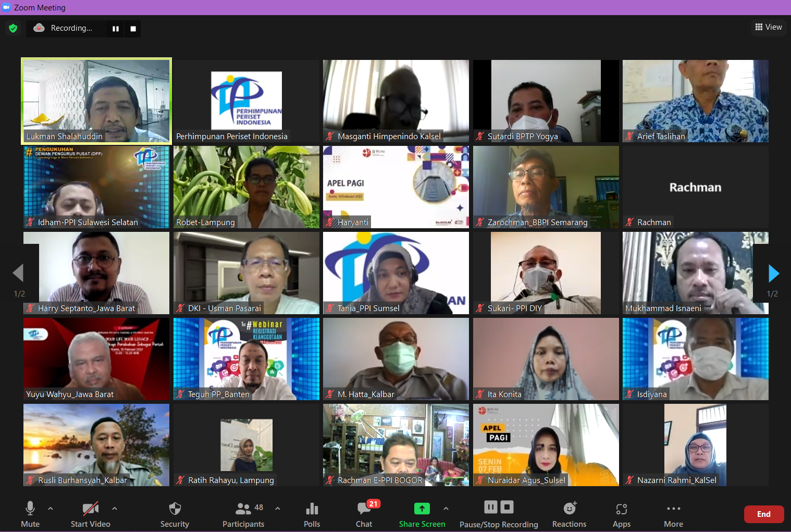The image size is (791, 532).
Task: Open the View layout menu
Action: tap(769, 27)
